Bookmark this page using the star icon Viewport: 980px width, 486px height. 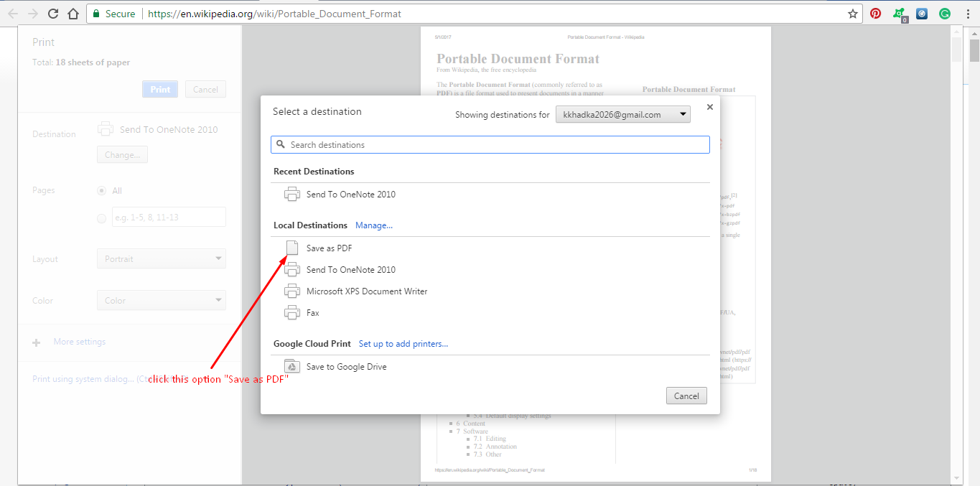[851, 13]
